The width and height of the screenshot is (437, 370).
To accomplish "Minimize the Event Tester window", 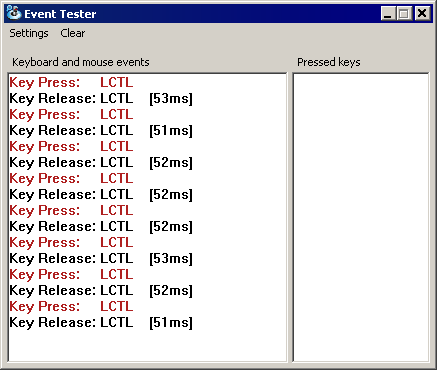I will point(388,14).
